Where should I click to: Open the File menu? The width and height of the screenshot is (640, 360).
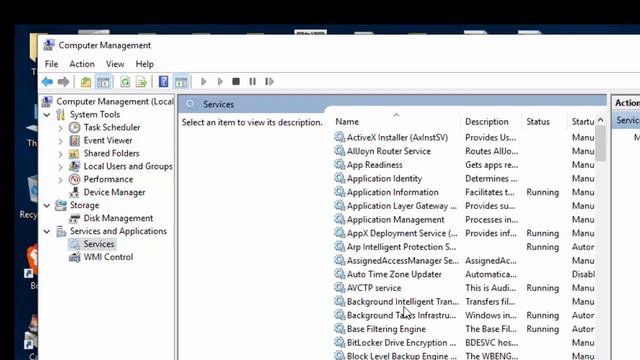(51, 64)
